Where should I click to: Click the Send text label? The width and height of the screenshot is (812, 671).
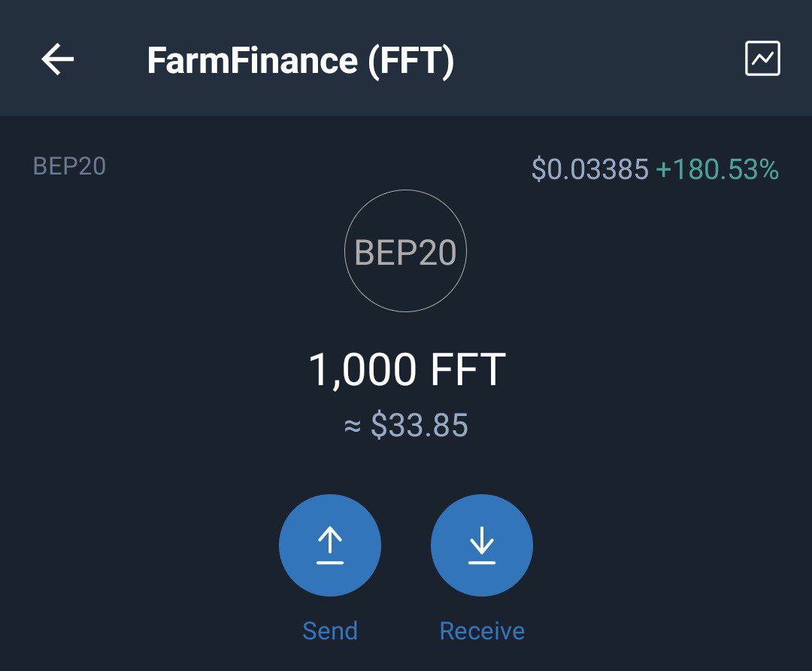[x=330, y=631]
